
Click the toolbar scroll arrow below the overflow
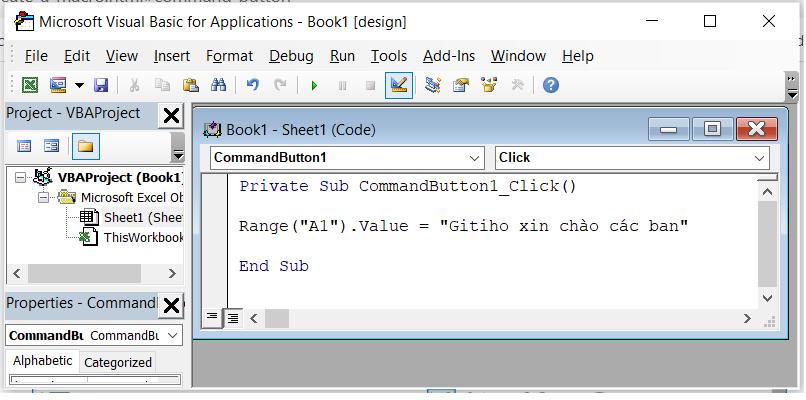coord(792,95)
